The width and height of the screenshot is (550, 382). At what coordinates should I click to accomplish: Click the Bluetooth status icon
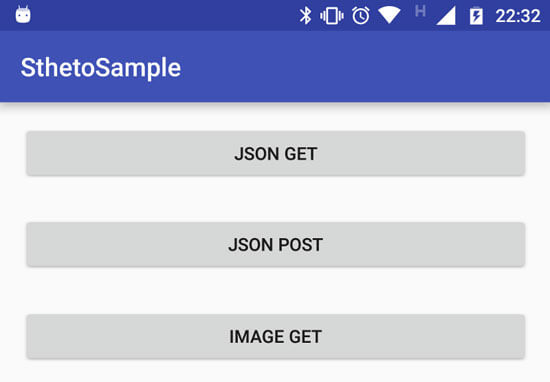(x=305, y=16)
